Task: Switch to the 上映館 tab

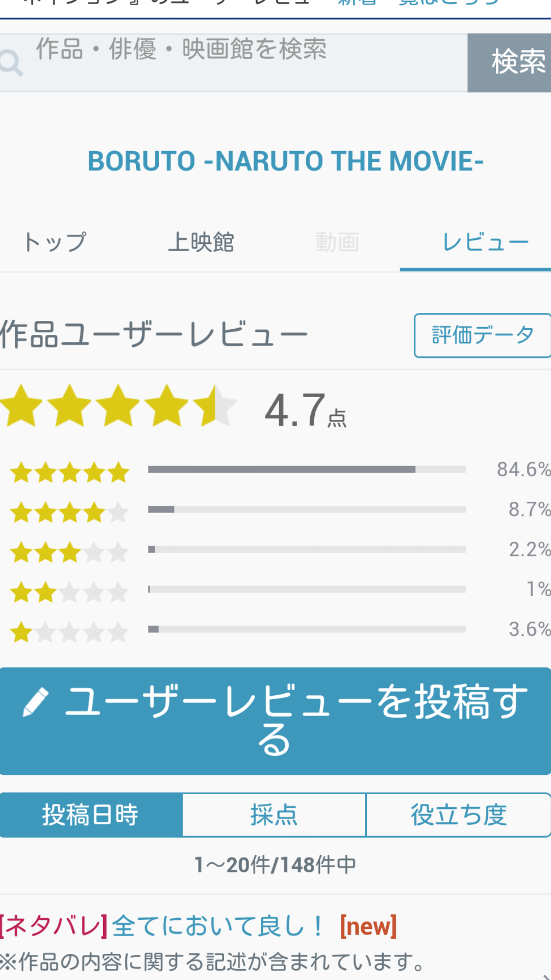Action: tap(201, 242)
